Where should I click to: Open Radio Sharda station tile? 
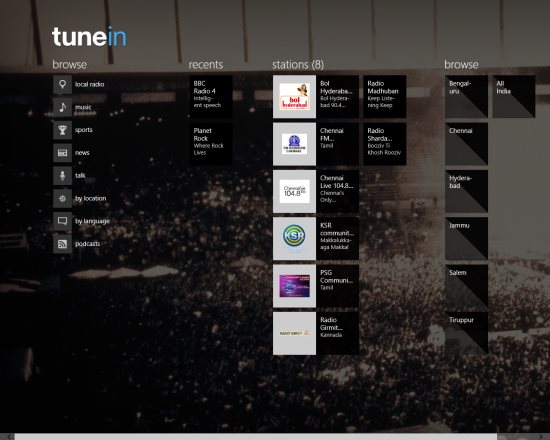pyautogui.click(x=385, y=144)
